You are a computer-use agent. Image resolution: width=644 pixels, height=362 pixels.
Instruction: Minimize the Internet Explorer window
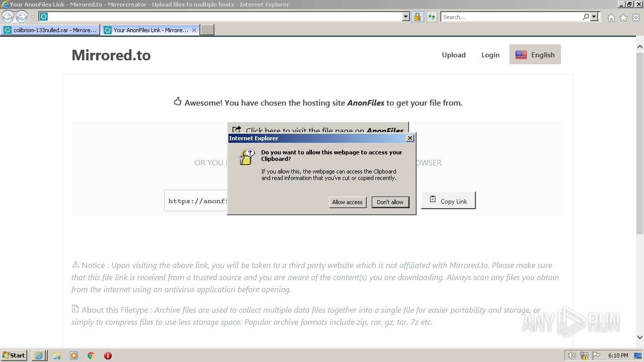(622, 4)
